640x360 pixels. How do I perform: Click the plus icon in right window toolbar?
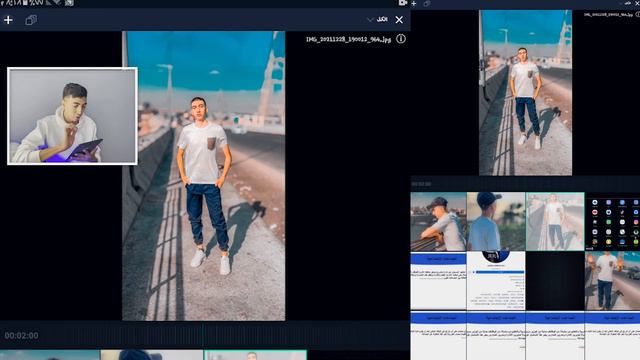pos(414,4)
